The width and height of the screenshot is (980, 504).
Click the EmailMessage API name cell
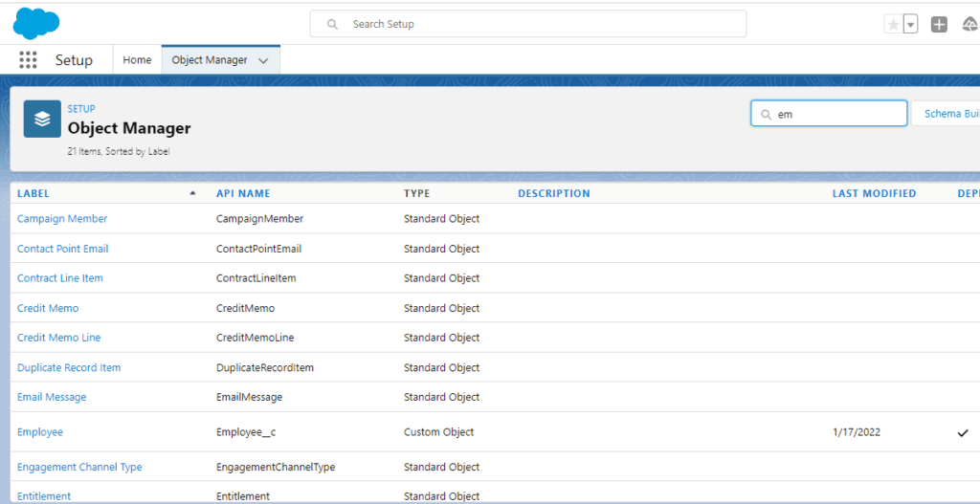(x=250, y=397)
